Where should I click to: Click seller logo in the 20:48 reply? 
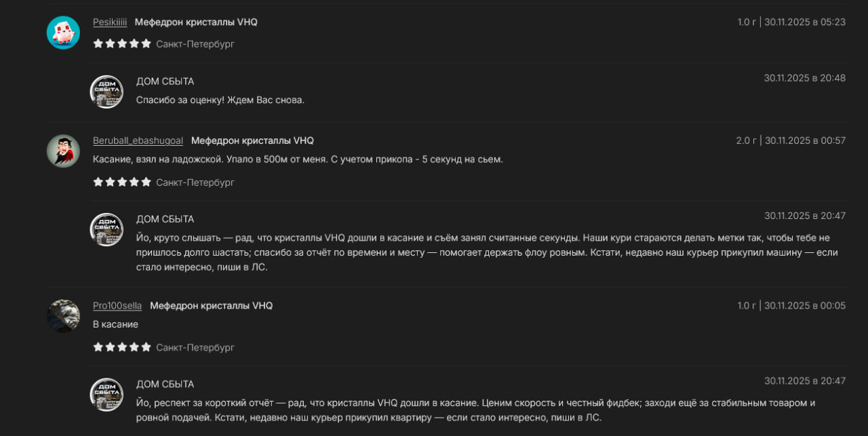click(106, 92)
